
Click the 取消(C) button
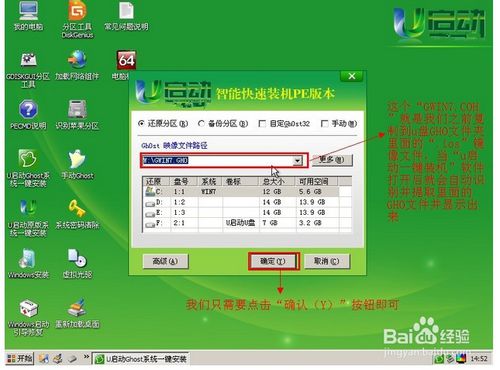point(327,261)
